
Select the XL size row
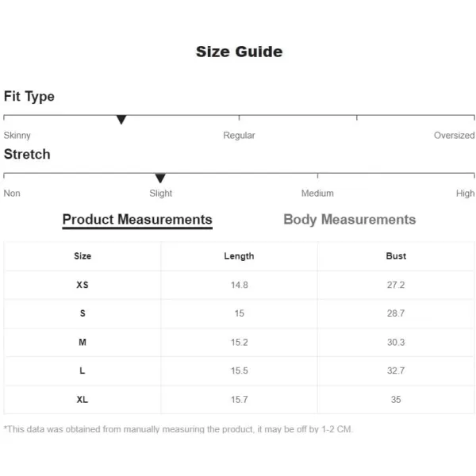pyautogui.click(x=239, y=400)
